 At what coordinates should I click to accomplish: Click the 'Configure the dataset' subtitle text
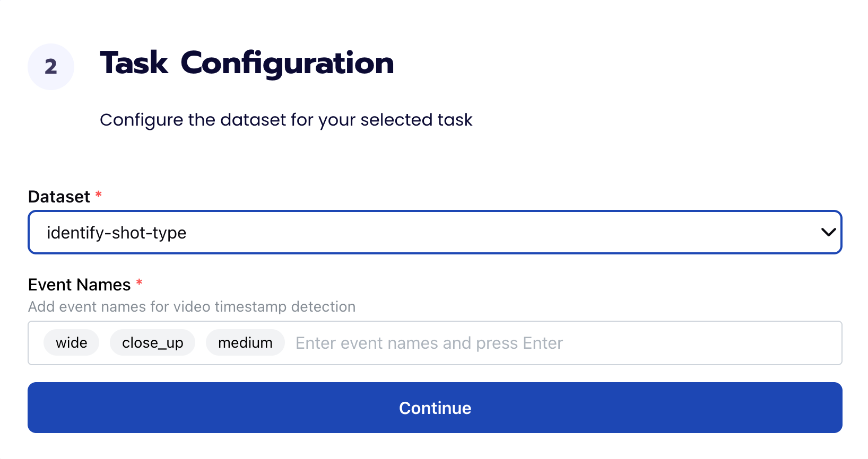point(286,120)
